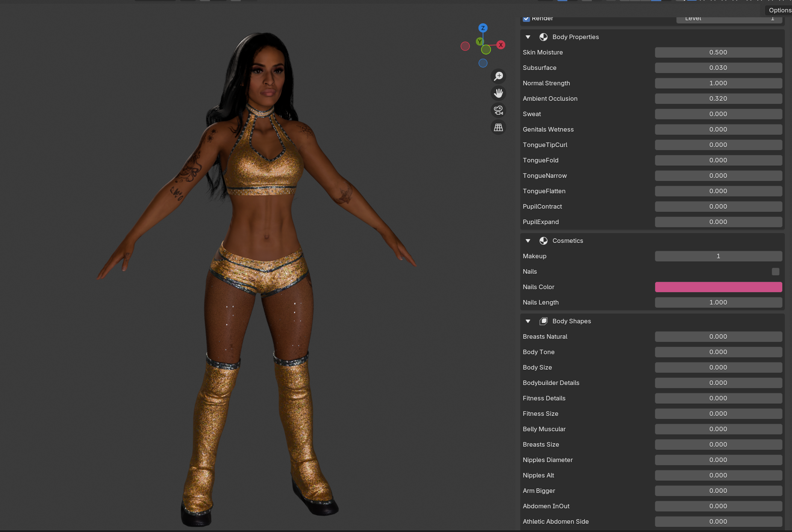Viewport: 792px width, 532px height.
Task: Click the blue Z axis gizmo handle
Action: [483, 28]
